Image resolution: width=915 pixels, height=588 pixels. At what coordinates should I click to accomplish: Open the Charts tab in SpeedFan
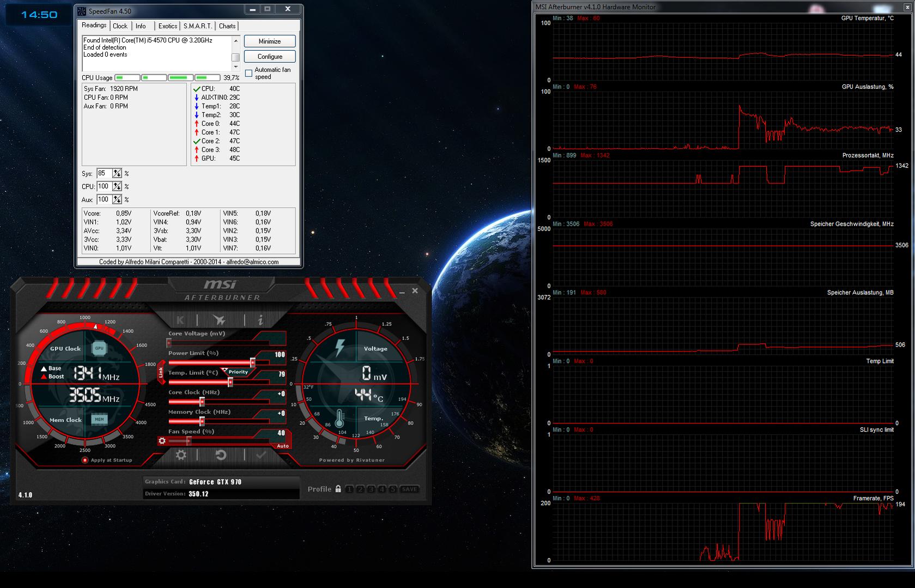pyautogui.click(x=227, y=26)
